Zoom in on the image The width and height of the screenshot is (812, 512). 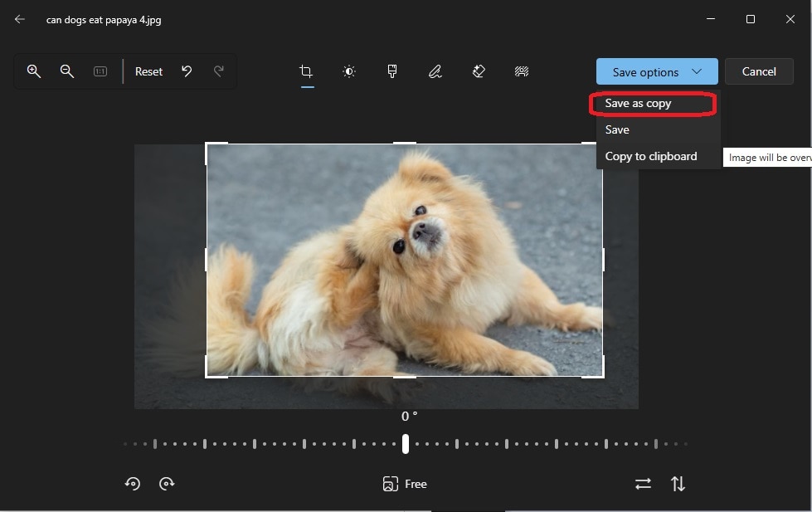[x=34, y=71]
